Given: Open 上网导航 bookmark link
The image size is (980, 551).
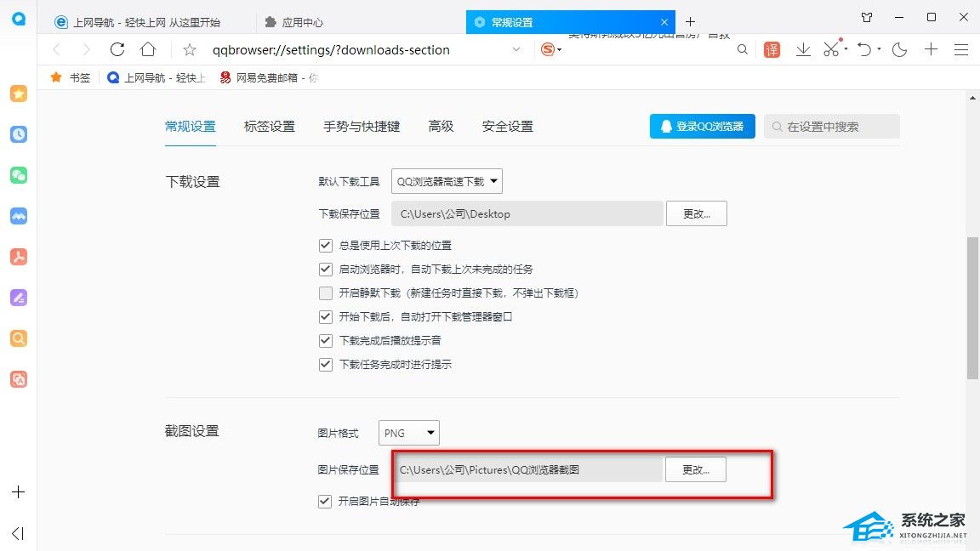Looking at the screenshot, I should [x=157, y=77].
